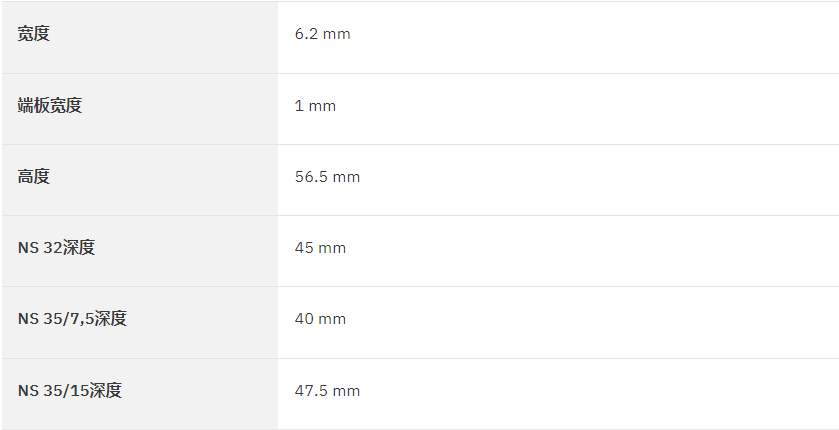
Task: Click the "NS 32" text portion
Action: point(40,248)
